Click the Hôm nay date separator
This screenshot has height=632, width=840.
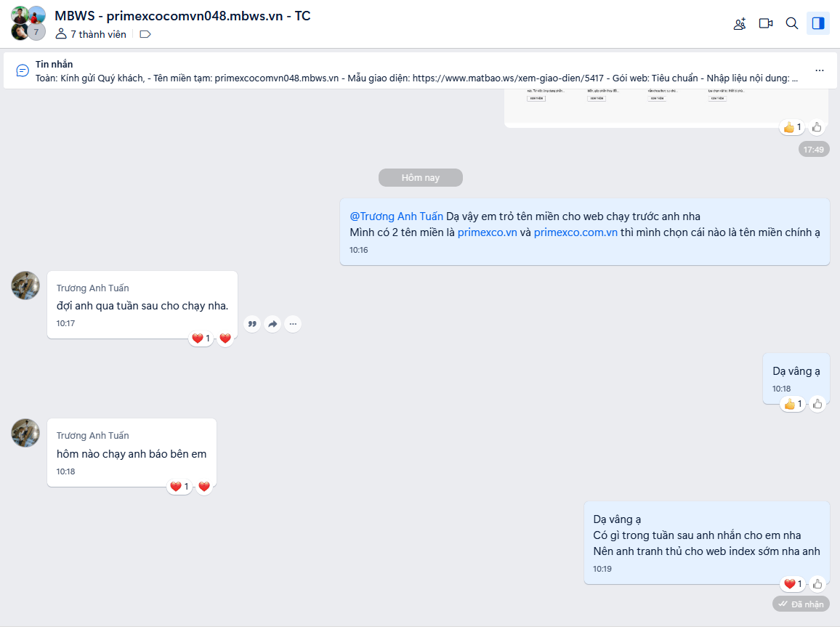(x=421, y=178)
